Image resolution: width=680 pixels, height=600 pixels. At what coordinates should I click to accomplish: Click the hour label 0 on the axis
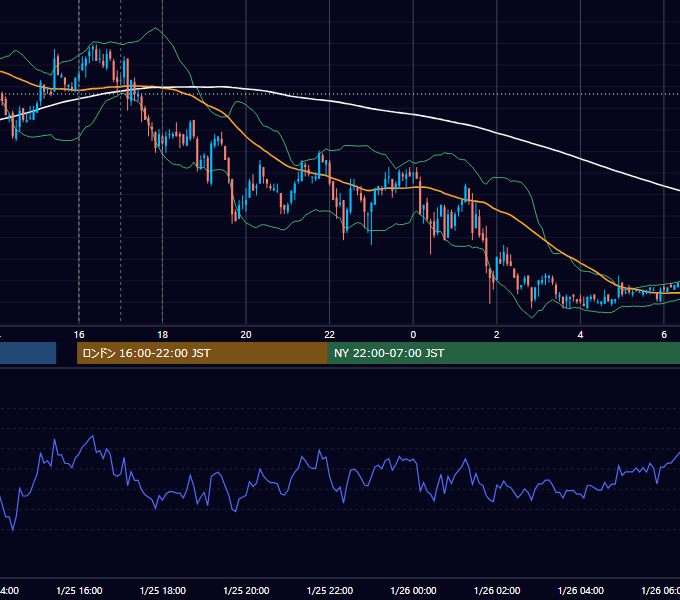click(413, 335)
